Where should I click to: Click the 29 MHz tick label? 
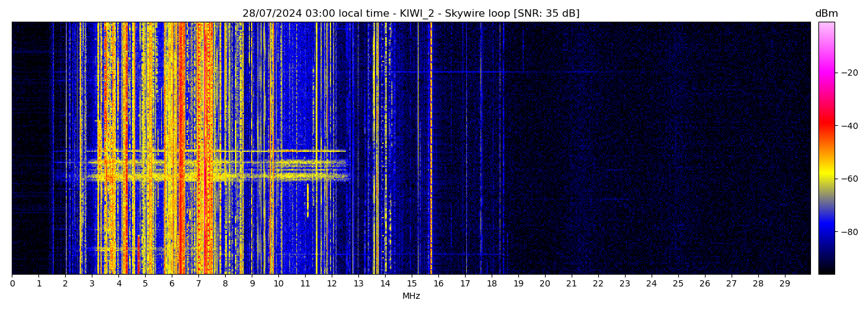785,284
